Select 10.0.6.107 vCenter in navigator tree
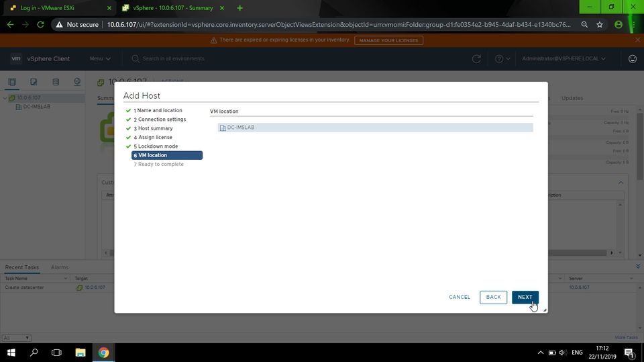644x362 pixels. click(x=28, y=98)
